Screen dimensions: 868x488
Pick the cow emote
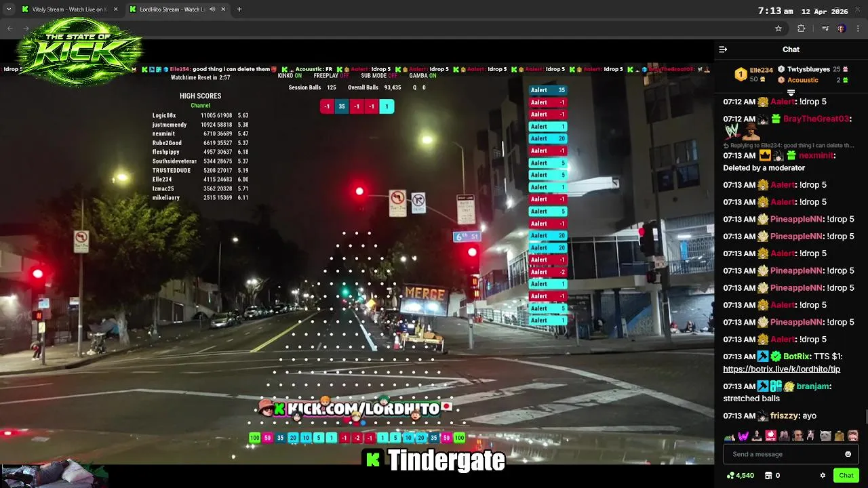811,435
